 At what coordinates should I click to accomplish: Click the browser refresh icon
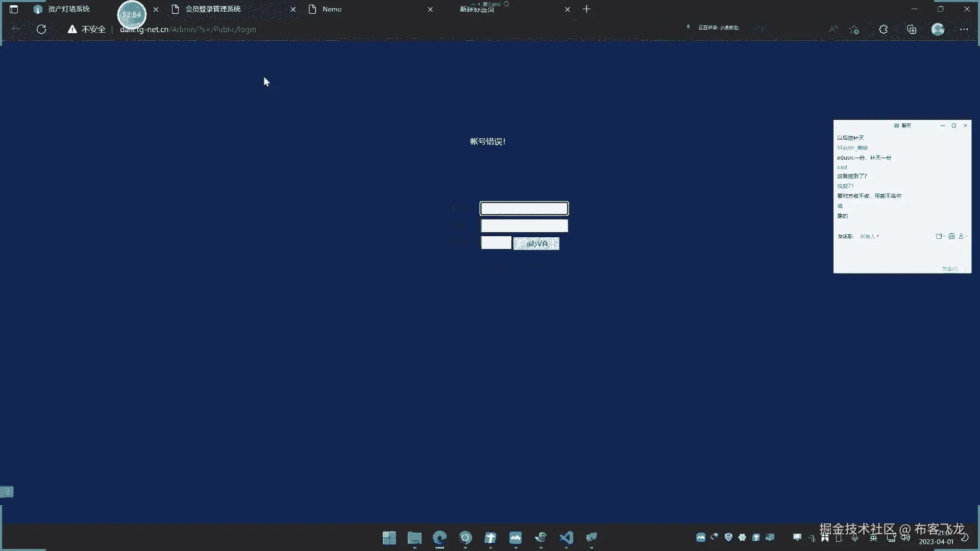(41, 29)
